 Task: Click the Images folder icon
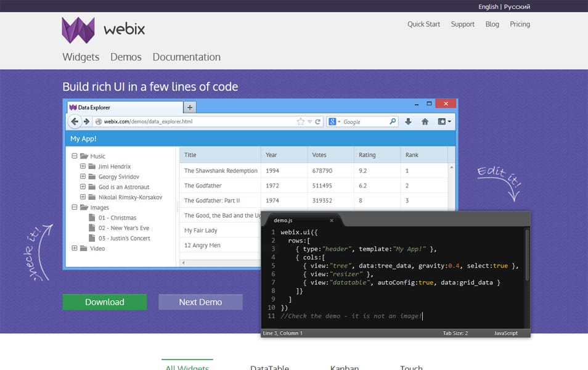(84, 208)
